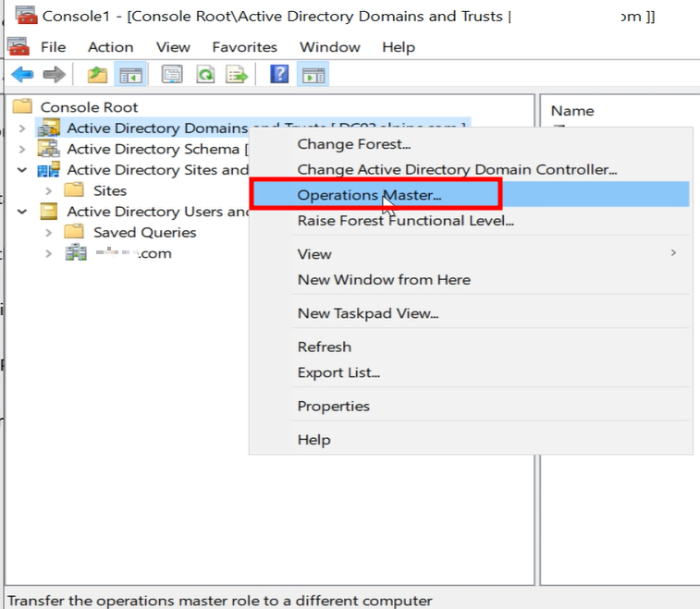This screenshot has width=700, height=609.
Task: Collapse Active Directory Sites and Services node
Action: click(22, 170)
